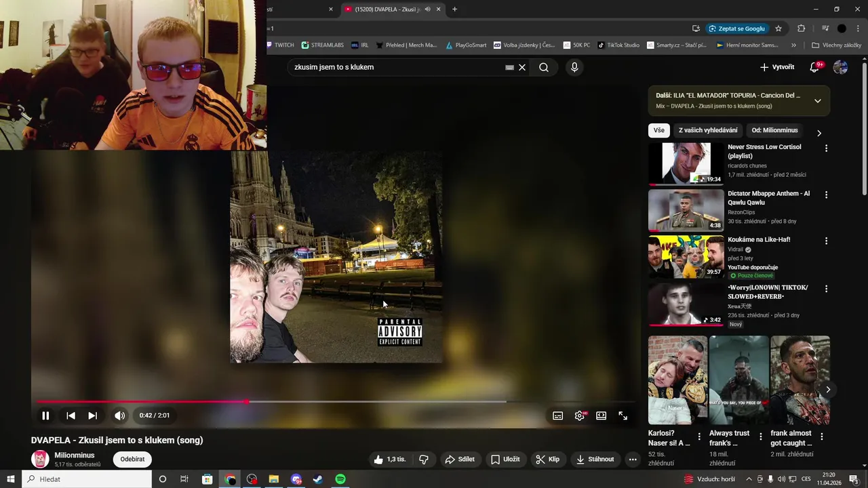Skip to the previous video in playlist
This screenshot has width=868, height=488.
point(71,415)
